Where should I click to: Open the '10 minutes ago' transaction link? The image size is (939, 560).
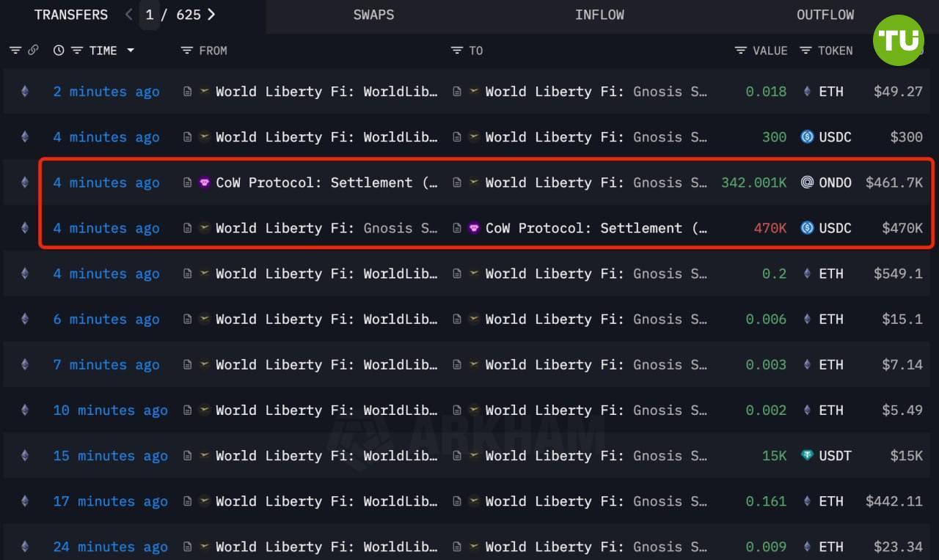(110, 410)
